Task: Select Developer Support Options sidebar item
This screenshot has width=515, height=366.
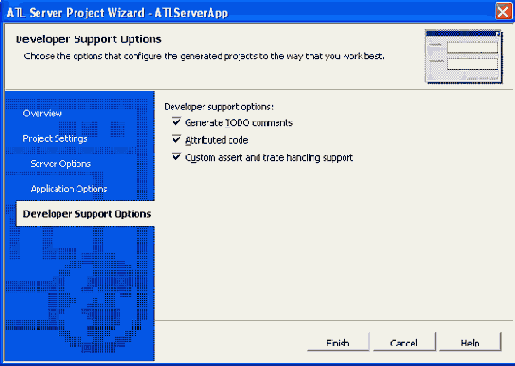Action: pos(87,214)
